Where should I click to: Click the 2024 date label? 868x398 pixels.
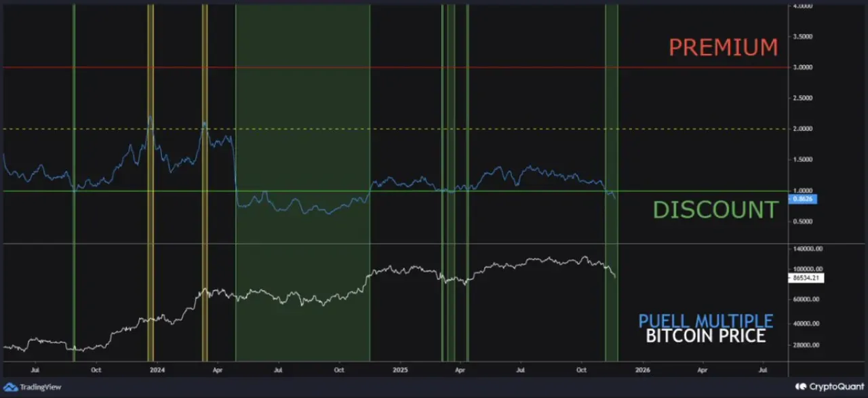[157, 370]
